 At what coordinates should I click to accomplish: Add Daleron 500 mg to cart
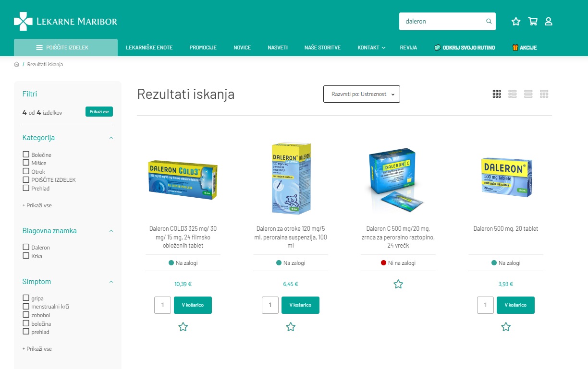515,305
